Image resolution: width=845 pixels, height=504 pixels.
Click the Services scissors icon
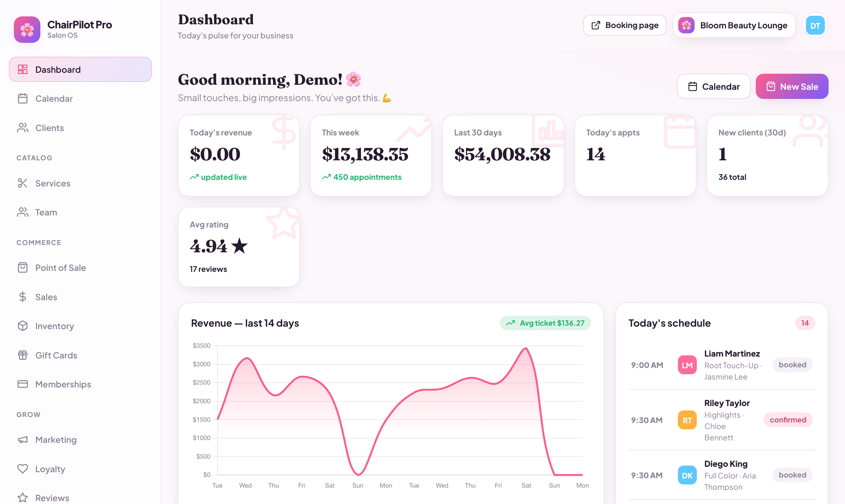(23, 183)
